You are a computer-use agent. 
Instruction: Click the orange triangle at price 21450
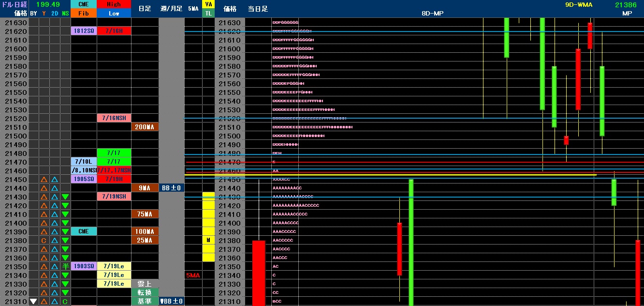click(44, 180)
